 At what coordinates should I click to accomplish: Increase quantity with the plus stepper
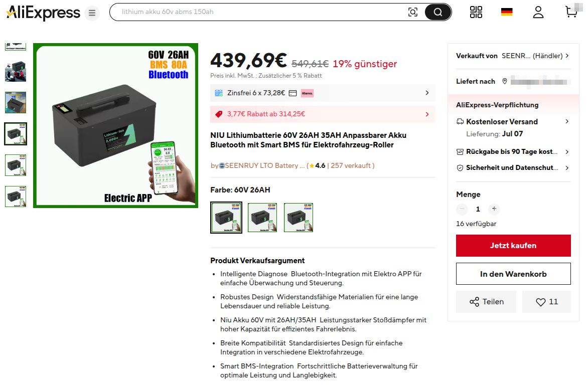pyautogui.click(x=494, y=209)
